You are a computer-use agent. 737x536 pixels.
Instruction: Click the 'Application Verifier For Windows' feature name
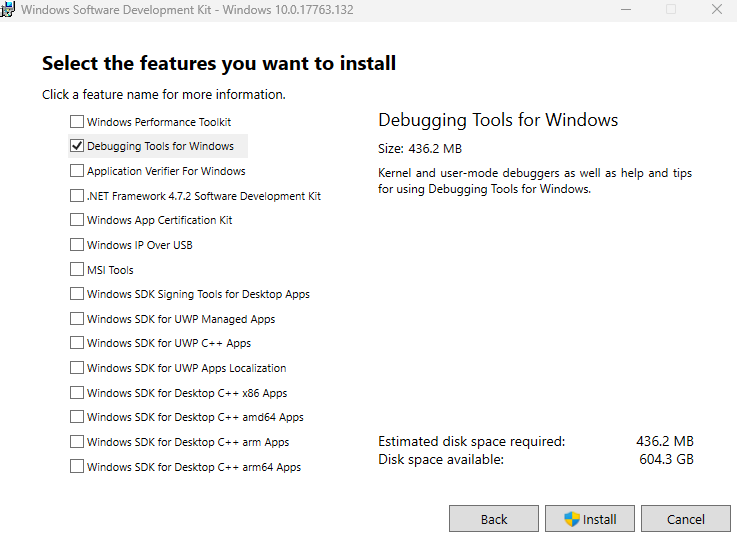point(166,171)
